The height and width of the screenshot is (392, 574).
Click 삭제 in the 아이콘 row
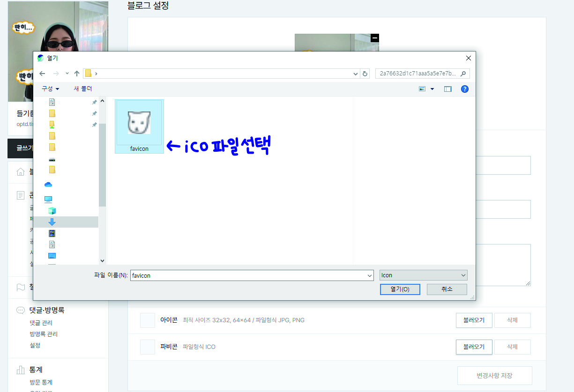click(512, 320)
